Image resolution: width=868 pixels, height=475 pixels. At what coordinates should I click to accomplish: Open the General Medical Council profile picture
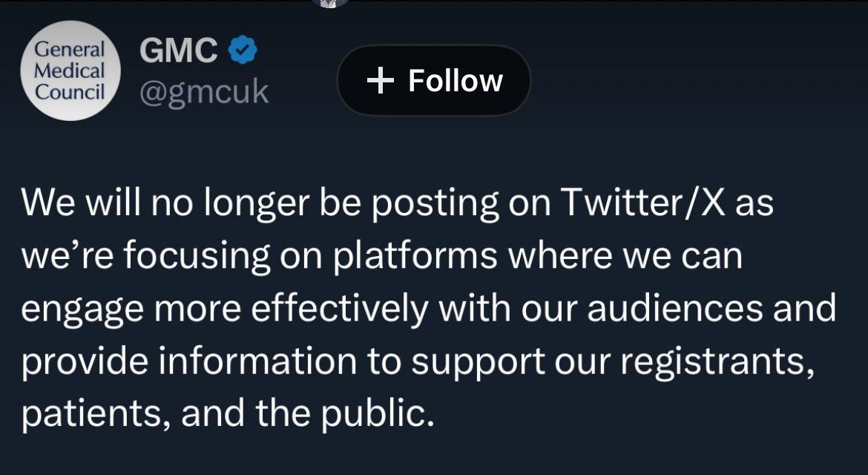coord(70,71)
